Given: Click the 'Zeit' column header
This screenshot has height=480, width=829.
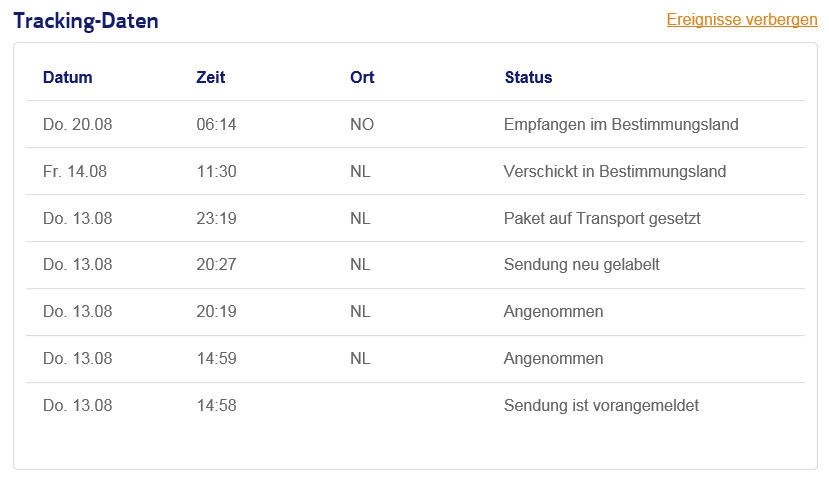Looking at the screenshot, I should (211, 77).
